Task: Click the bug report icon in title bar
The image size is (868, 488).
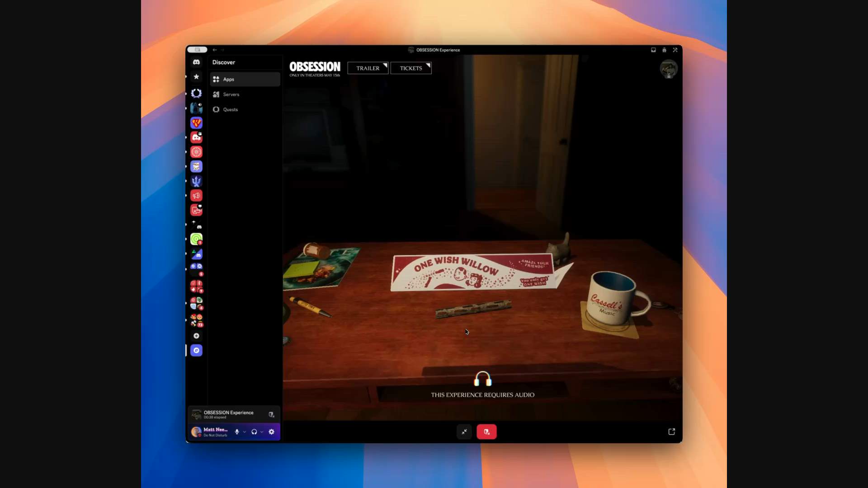Action: (664, 50)
